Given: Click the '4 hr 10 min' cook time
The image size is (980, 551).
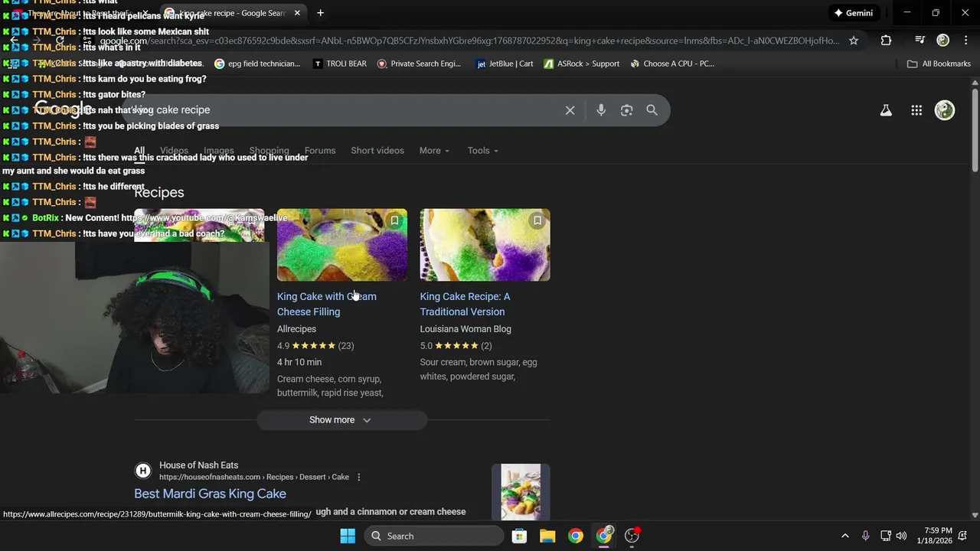Looking at the screenshot, I should pyautogui.click(x=299, y=362).
